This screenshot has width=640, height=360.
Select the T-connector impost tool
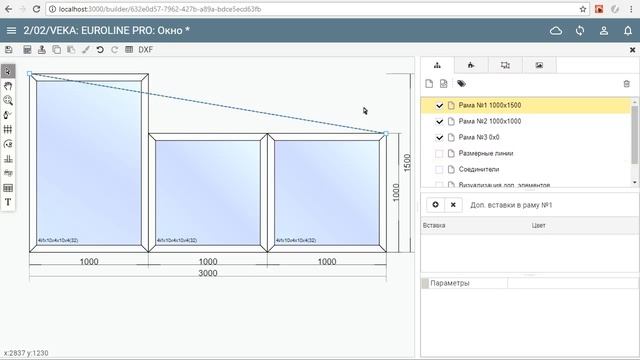click(8, 159)
